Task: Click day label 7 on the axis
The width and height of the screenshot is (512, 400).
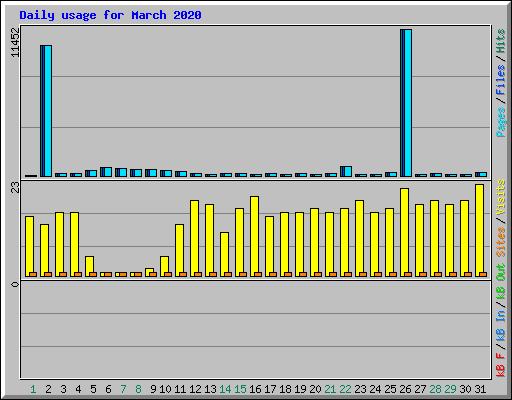Action: (123, 389)
